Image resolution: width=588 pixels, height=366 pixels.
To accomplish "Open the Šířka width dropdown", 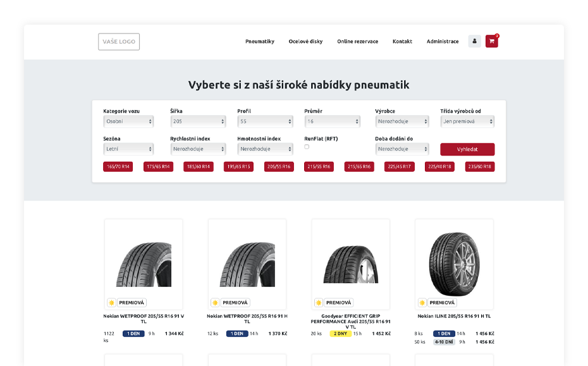I will click(198, 121).
